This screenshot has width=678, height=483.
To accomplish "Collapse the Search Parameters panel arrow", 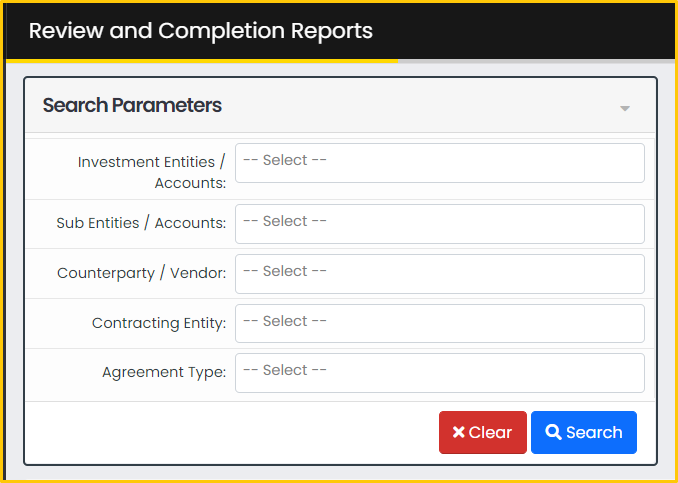I will [624, 109].
